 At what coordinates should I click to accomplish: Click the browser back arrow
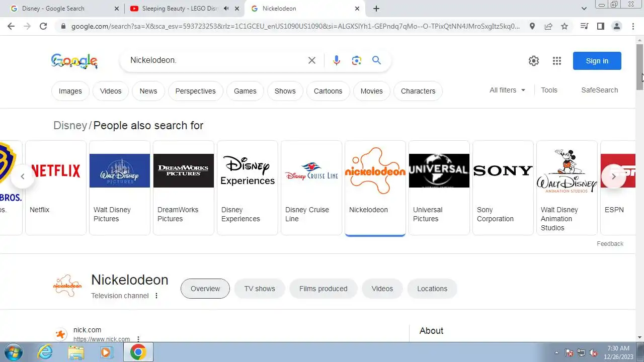point(11,26)
